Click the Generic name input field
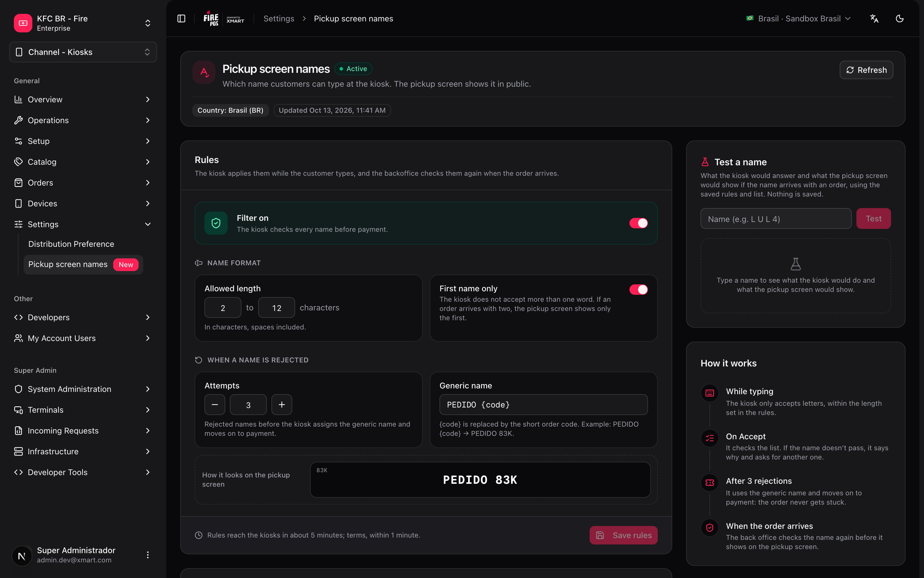The height and width of the screenshot is (578, 924). coord(543,404)
